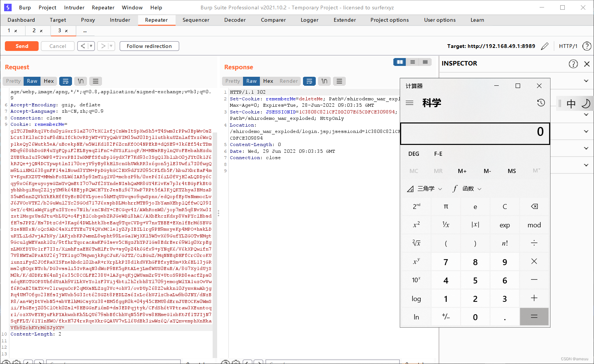Switch response view to Hex
The width and height of the screenshot is (594, 364).
click(268, 81)
